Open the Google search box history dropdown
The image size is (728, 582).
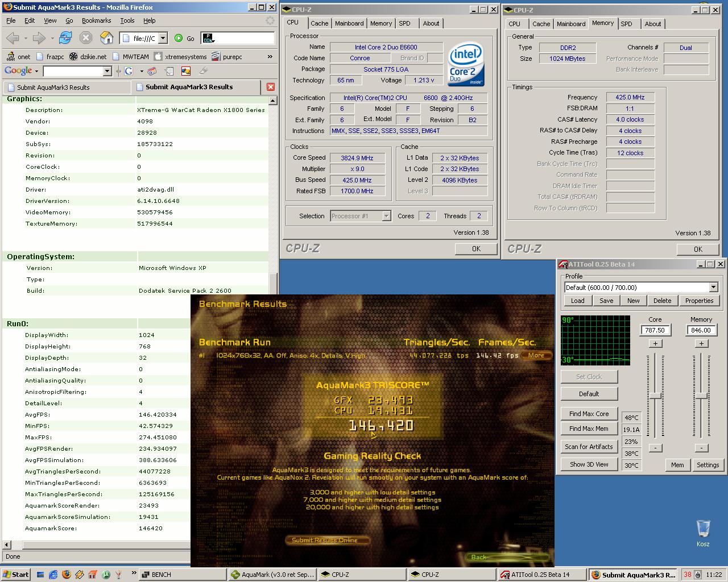point(107,71)
